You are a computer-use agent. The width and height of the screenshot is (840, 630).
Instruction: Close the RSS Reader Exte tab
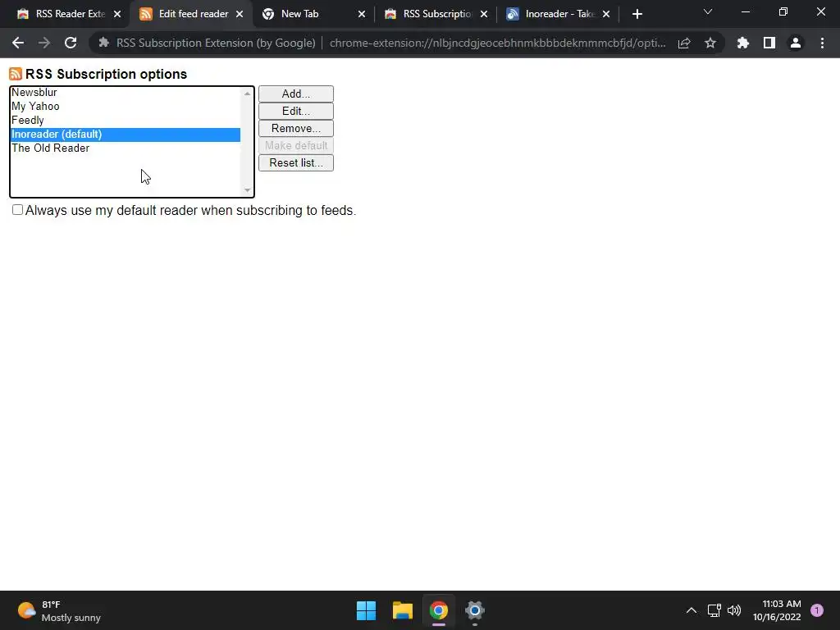point(117,14)
